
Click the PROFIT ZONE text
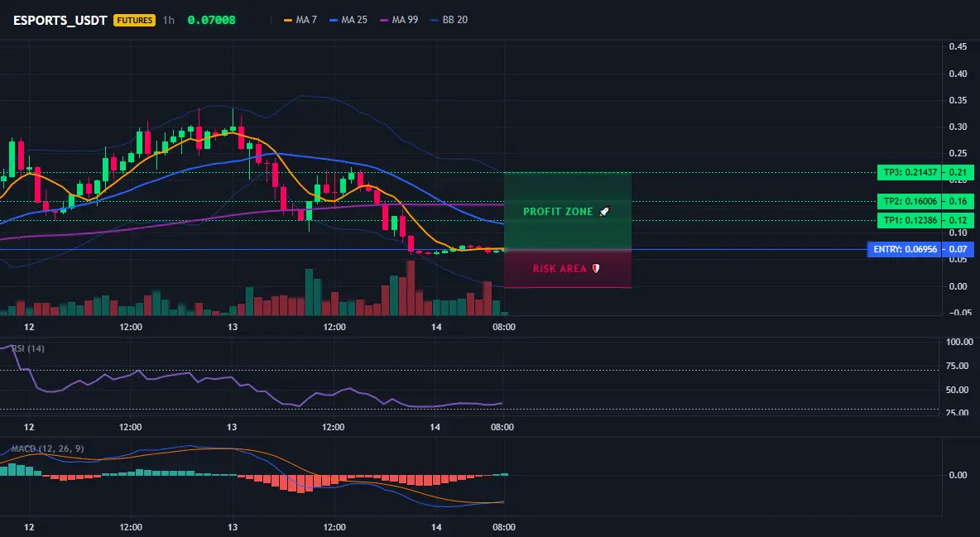558,212
